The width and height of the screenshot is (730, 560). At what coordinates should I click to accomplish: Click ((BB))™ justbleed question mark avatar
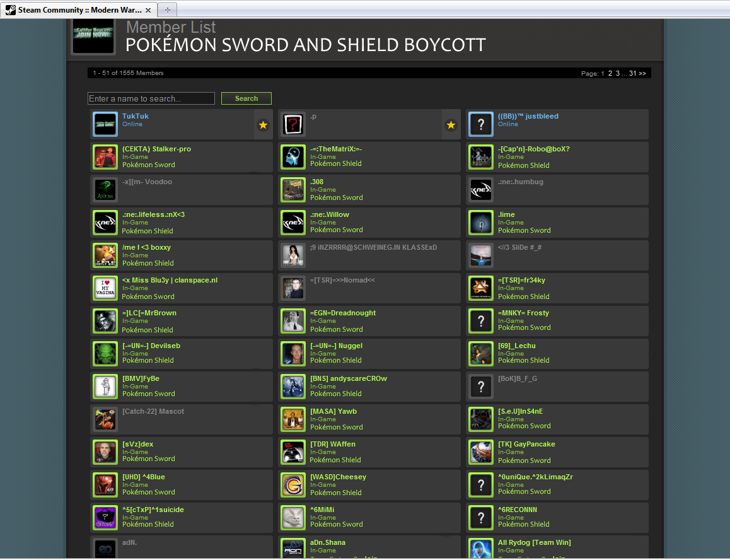tap(481, 124)
